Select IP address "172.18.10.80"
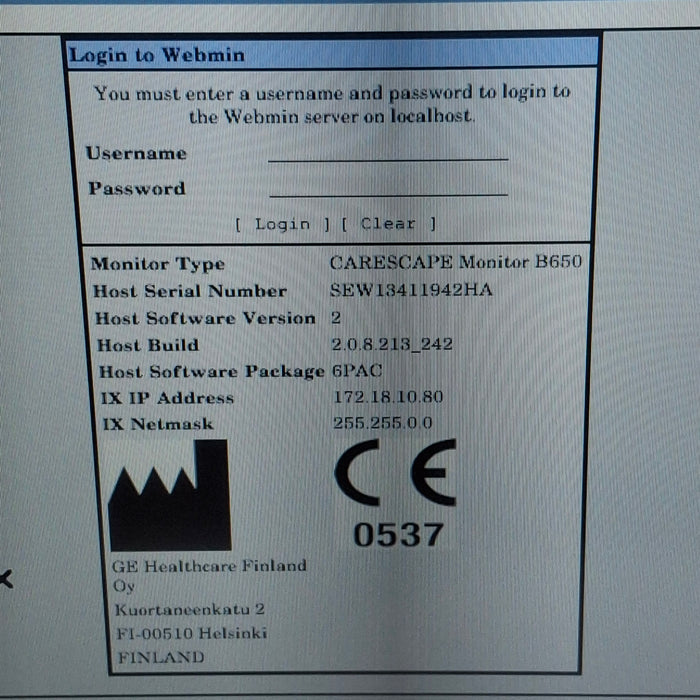The image size is (700, 700). 388,397
